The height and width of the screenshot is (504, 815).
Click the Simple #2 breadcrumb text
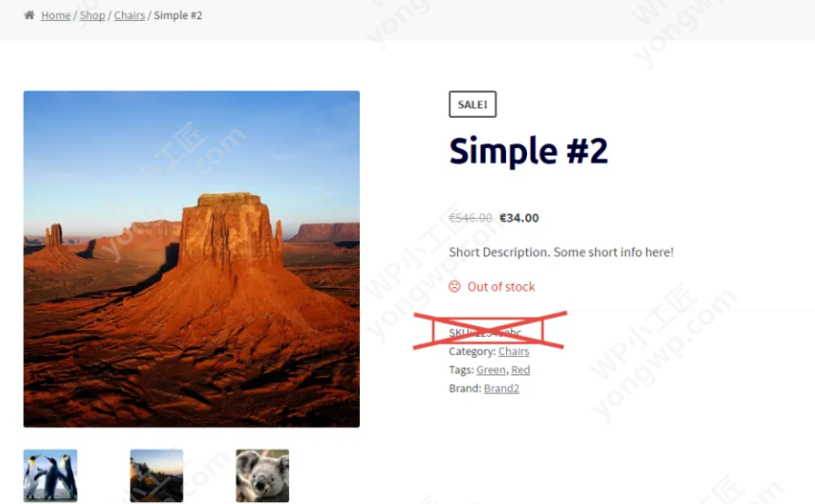178,15
